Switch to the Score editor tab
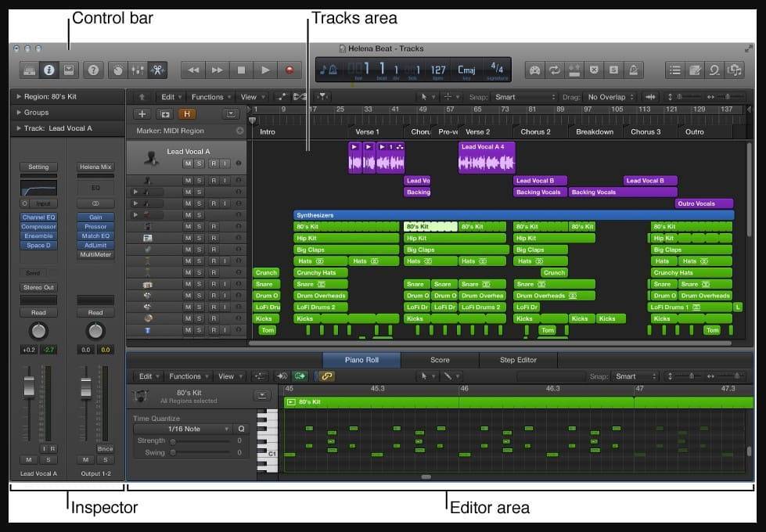Image resolution: width=766 pixels, height=532 pixels. pos(440,360)
